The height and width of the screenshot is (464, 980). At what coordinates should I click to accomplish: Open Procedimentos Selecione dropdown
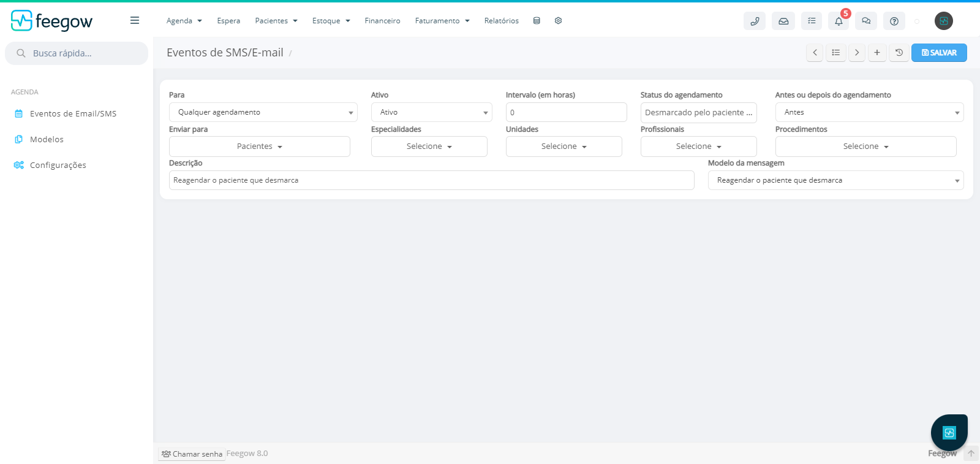(866, 146)
